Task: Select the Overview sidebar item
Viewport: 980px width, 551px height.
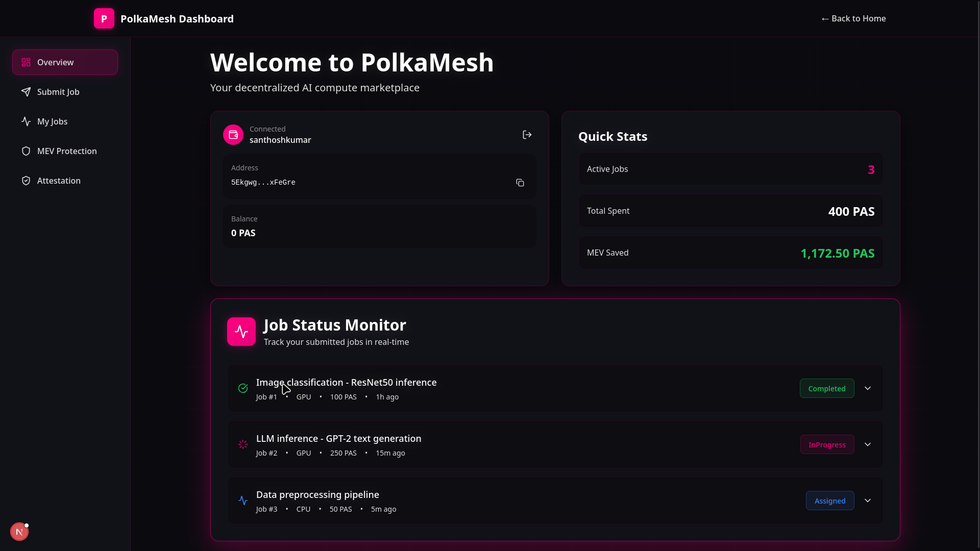Action: (56, 62)
